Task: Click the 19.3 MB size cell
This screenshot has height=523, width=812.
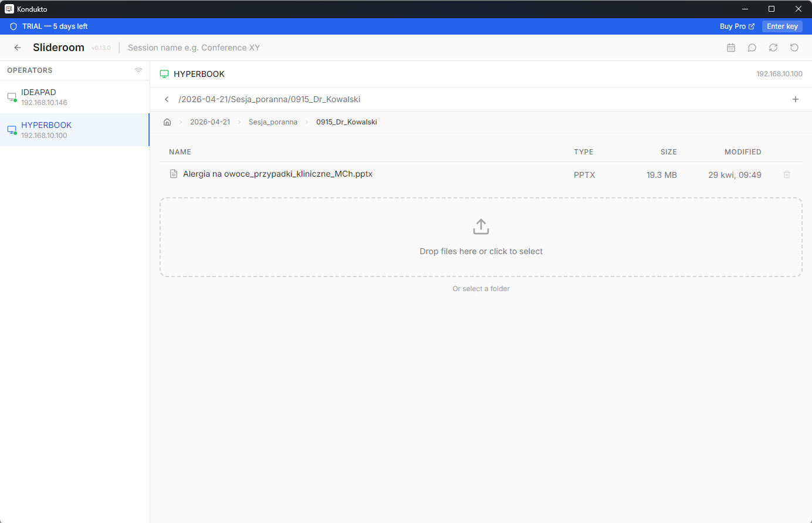Action: (662, 175)
